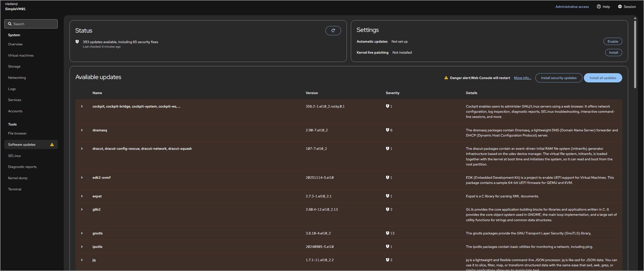Click the severity shield icon for cockpit row
644x271 pixels.
coord(387,106)
